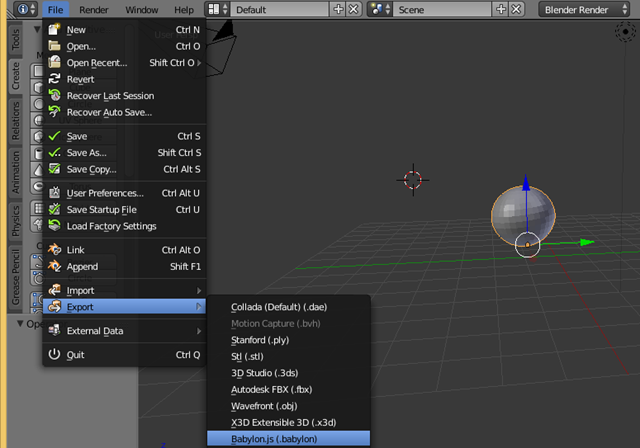Screen dimensions: 640x448
Task: Export as Stl (.stl)
Action: [289, 357]
